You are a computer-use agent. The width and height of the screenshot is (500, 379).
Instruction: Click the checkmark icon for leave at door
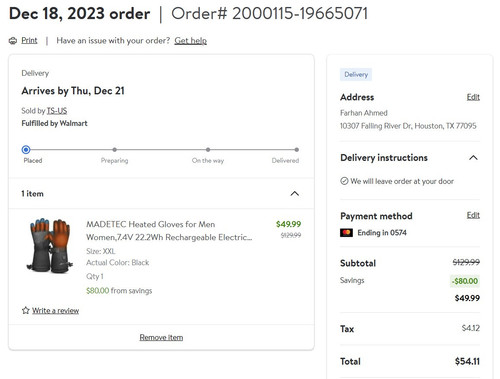(344, 181)
